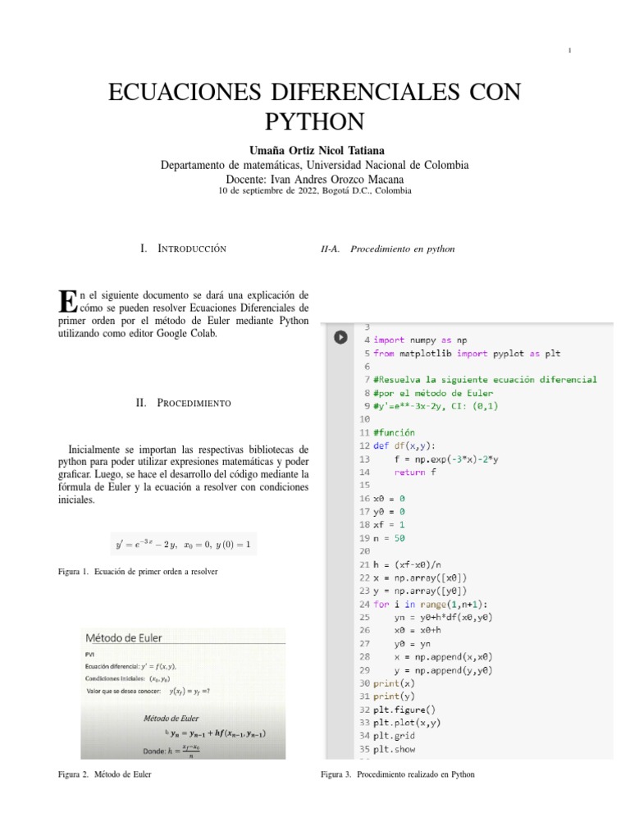Click the drop cap letter 'E'
This screenshot has height=840, width=630.
click(67, 302)
